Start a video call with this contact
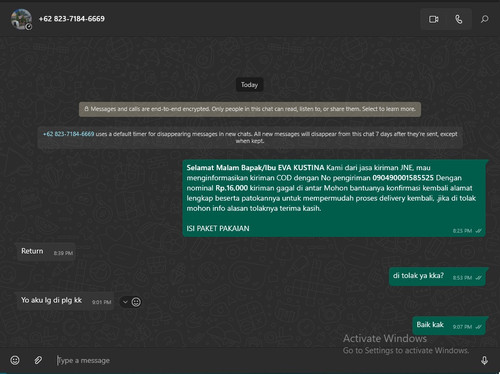 coord(433,19)
